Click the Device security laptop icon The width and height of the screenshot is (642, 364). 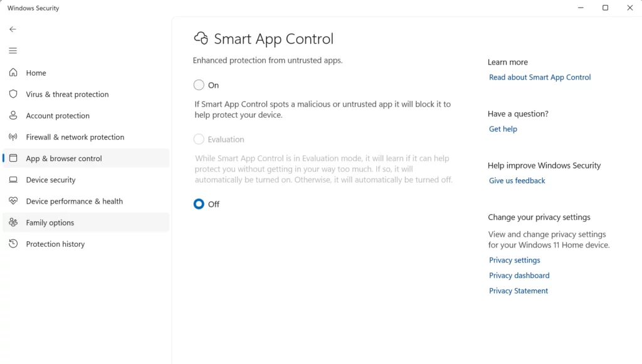coord(13,180)
